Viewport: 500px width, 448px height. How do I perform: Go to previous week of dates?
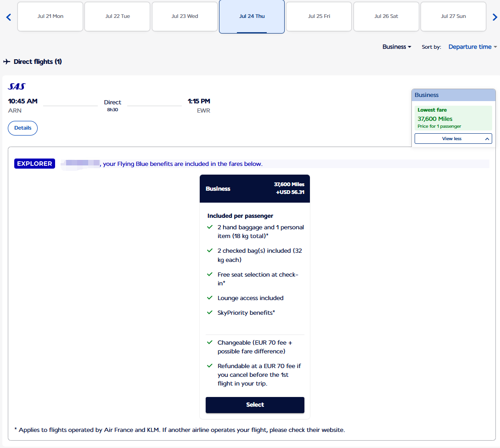[x=9, y=17]
